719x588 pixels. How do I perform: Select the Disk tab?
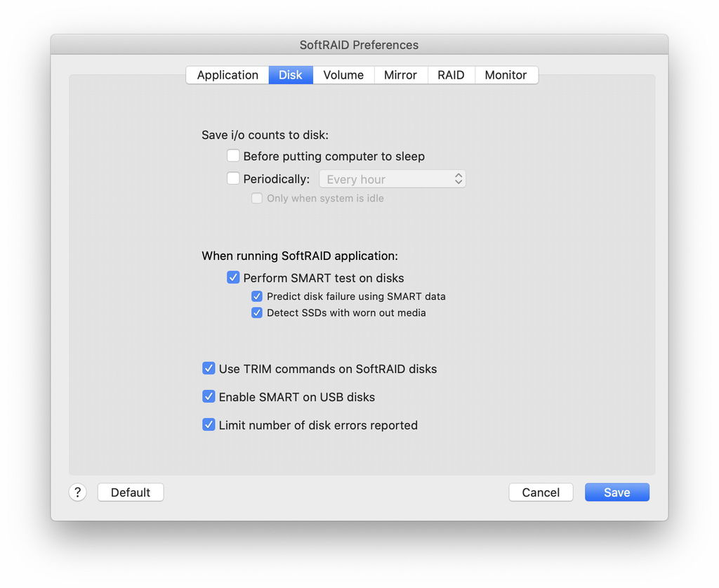coord(291,74)
